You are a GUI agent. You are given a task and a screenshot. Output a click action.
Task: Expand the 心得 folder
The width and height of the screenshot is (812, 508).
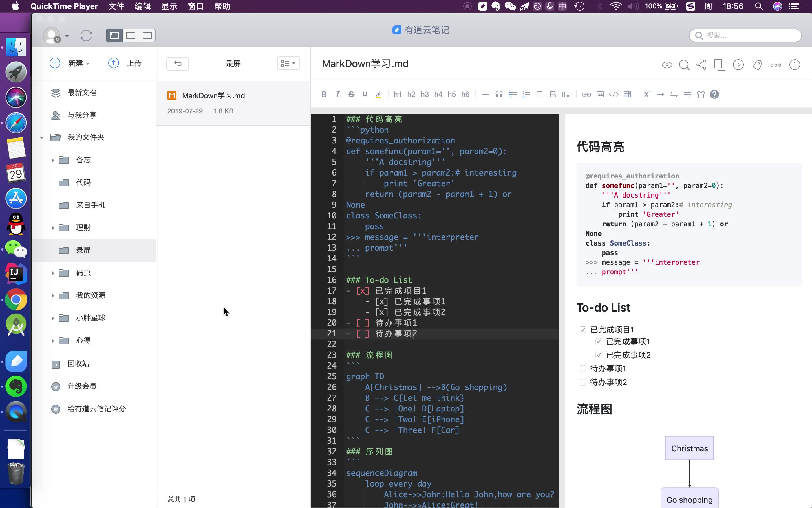[53, 341]
